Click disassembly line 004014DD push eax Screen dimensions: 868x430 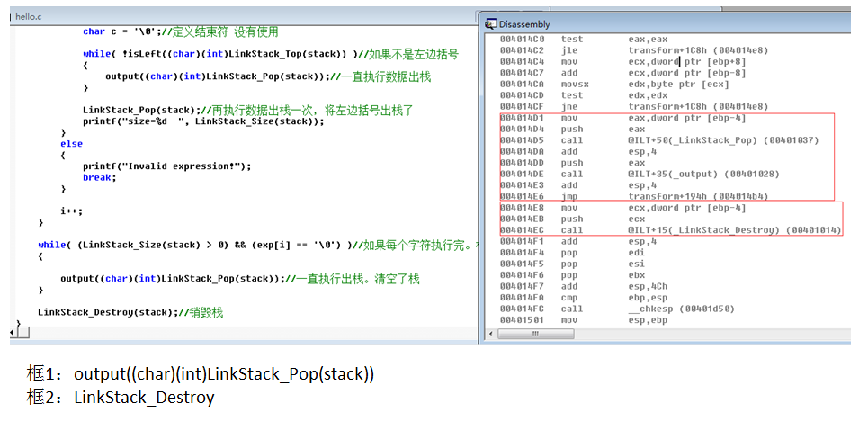pyautogui.click(x=572, y=163)
